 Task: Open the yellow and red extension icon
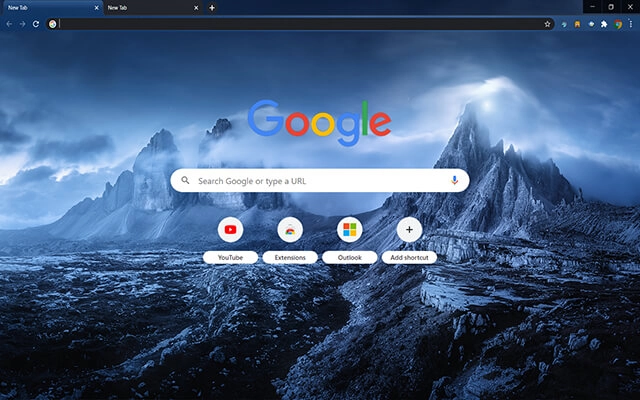tap(577, 24)
